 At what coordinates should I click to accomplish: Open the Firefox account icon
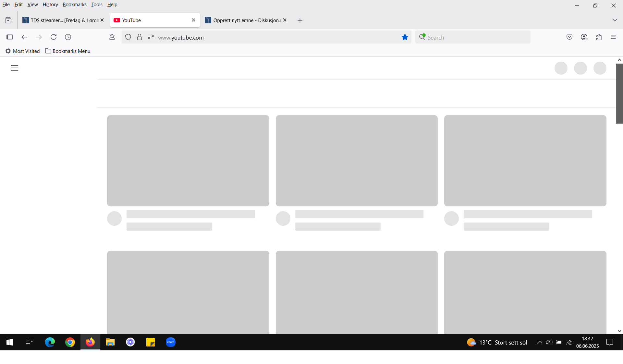point(584,37)
